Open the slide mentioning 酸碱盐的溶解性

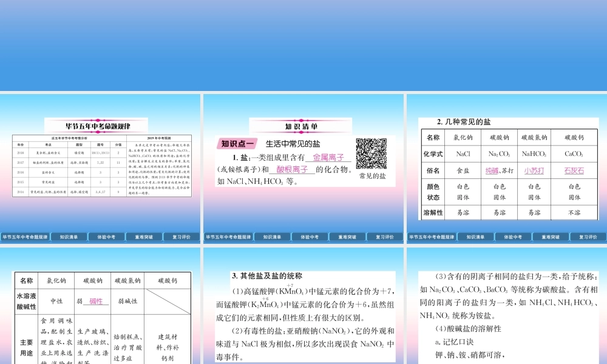507,306
